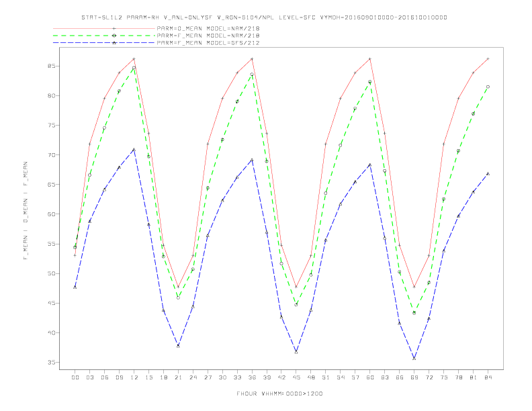Click y-axis tick label 50
Viewport: 532px width, 411px height.
[52, 273]
